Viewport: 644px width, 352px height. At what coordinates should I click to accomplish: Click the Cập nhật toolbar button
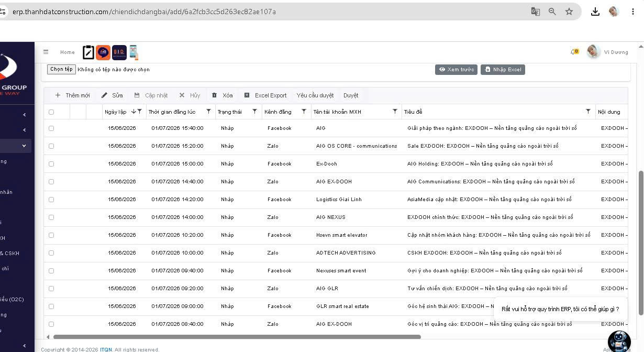point(151,95)
